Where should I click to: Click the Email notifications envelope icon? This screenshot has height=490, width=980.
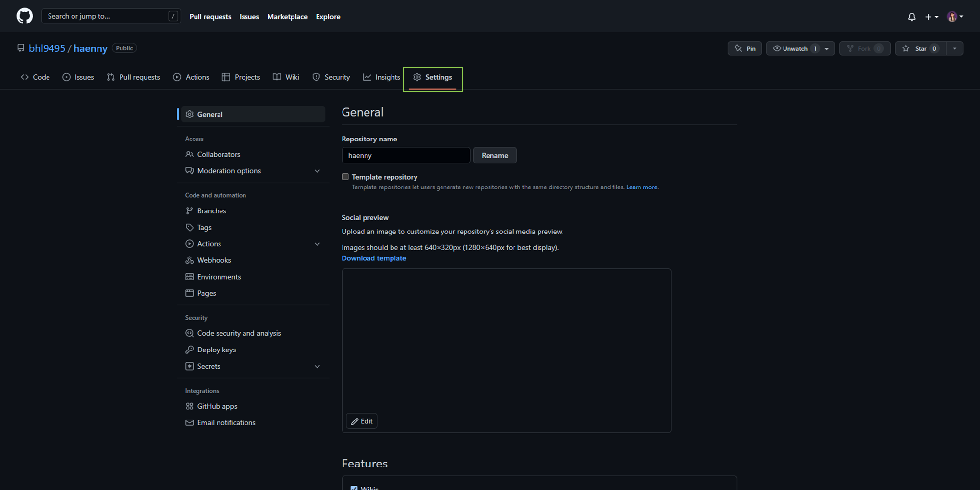(190, 423)
